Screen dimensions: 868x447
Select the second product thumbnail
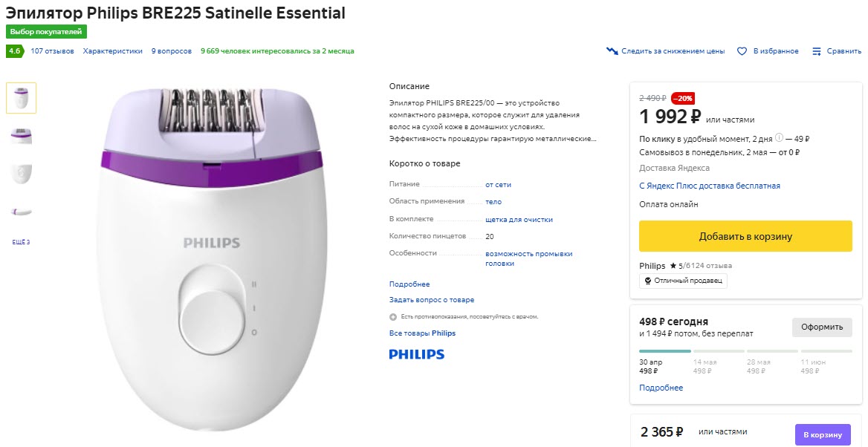(x=21, y=135)
